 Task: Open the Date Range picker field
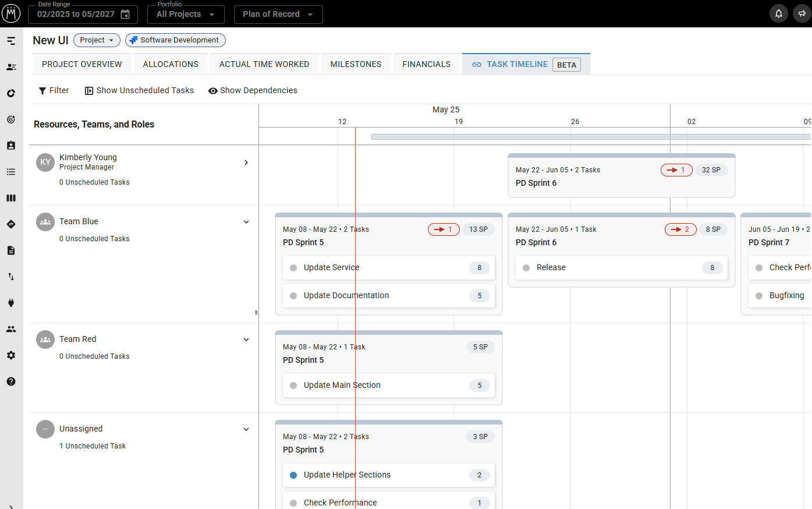[83, 14]
